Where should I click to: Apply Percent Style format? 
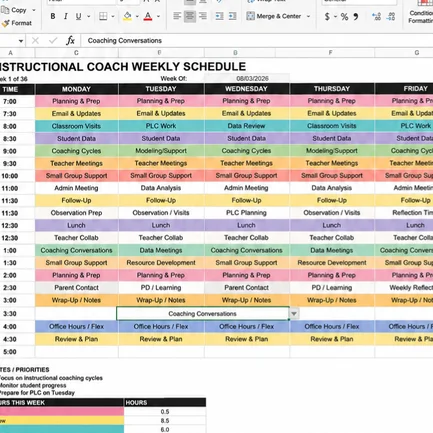pos(344,16)
